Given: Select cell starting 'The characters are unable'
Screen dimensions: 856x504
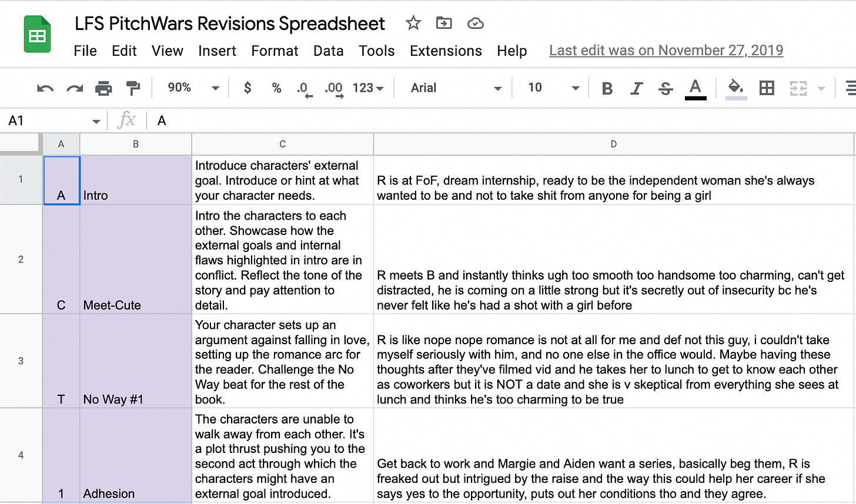Looking at the screenshot, I should (283, 455).
